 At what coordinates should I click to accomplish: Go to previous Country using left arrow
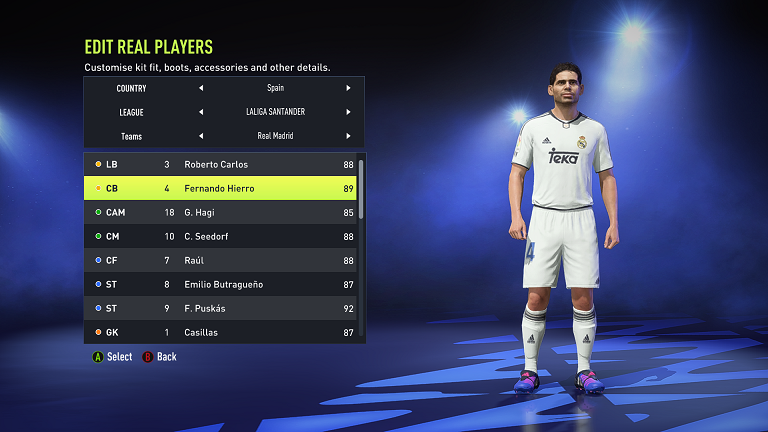(201, 88)
